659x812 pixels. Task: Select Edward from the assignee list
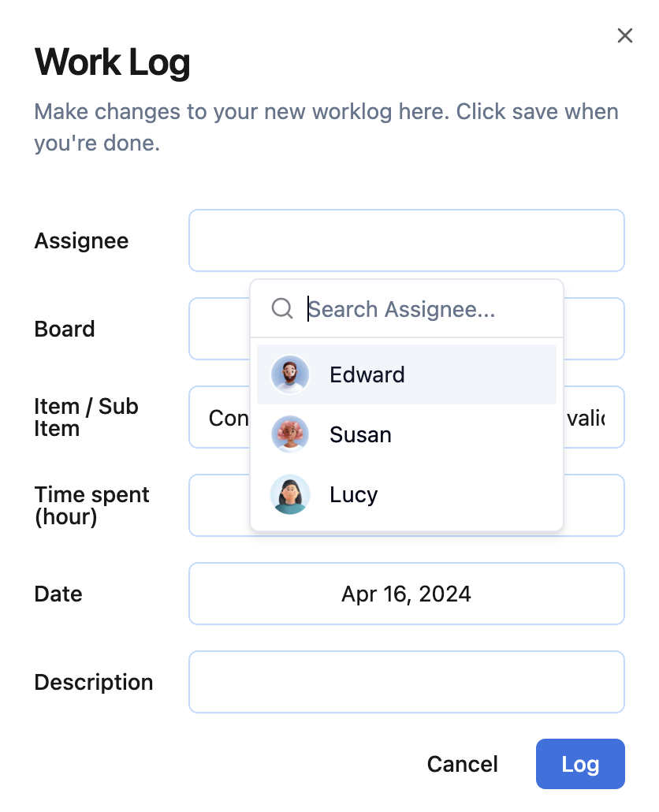367,374
